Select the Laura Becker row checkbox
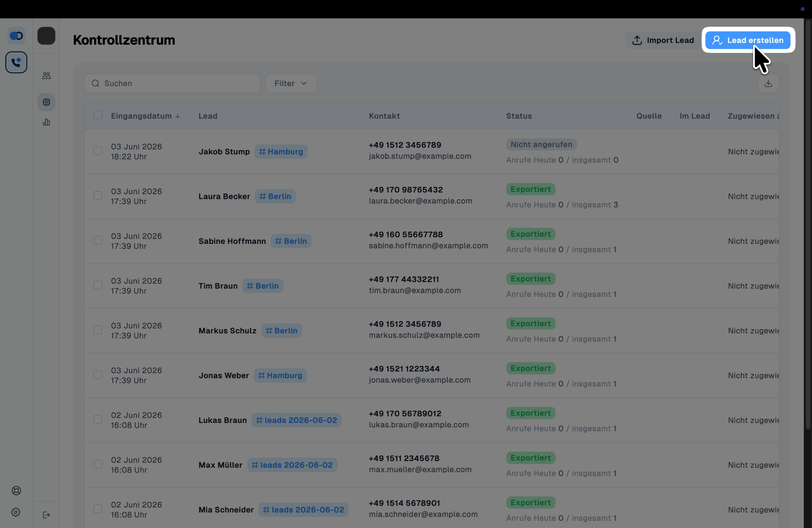Viewport: 812px width, 528px height. [x=97, y=196]
